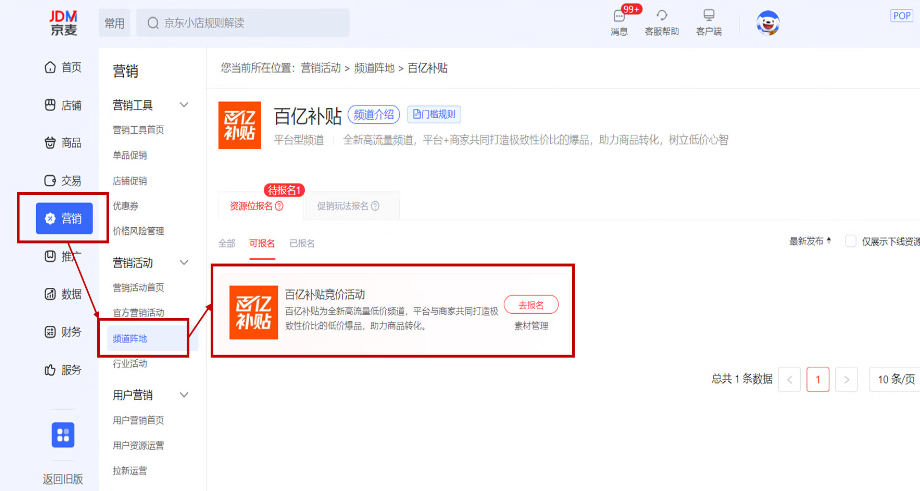This screenshot has width=920, height=491.
Task: Click the 客户端 client icon
Action: pos(709,22)
